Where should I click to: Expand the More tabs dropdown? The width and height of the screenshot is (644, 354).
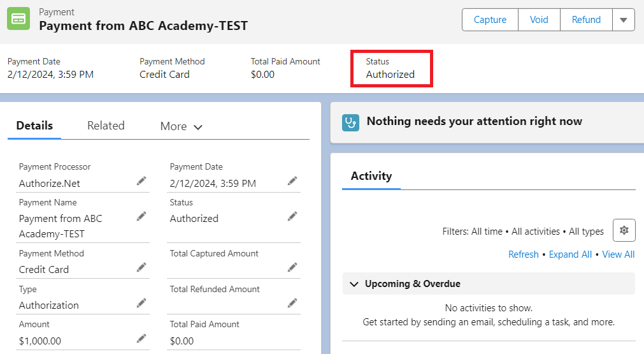(182, 126)
